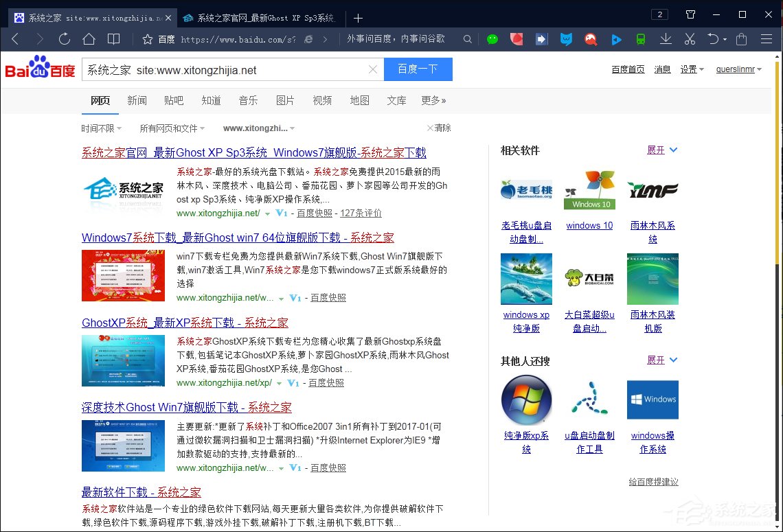Open the download manager arrow icon
The width and height of the screenshot is (783, 532).
[665, 39]
